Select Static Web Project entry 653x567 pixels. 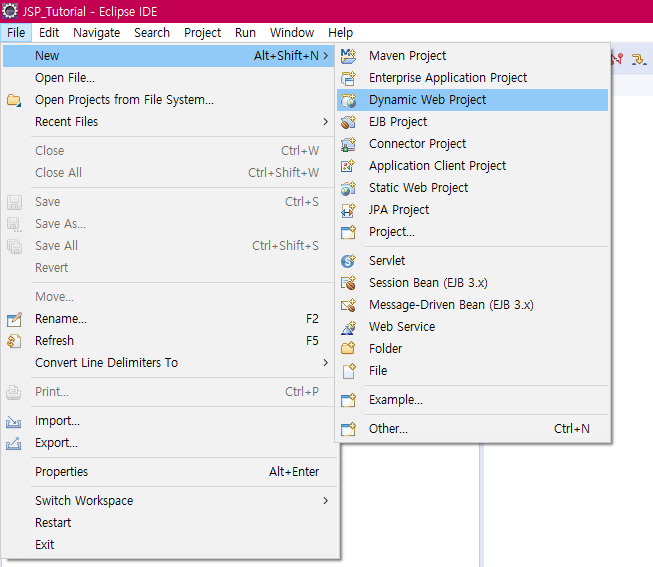472,188
